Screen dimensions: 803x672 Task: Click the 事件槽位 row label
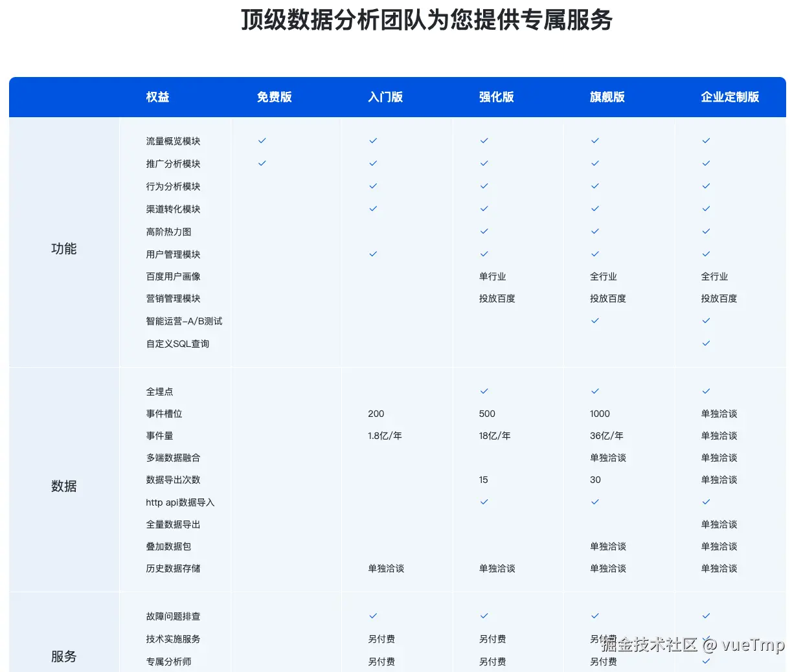click(164, 414)
